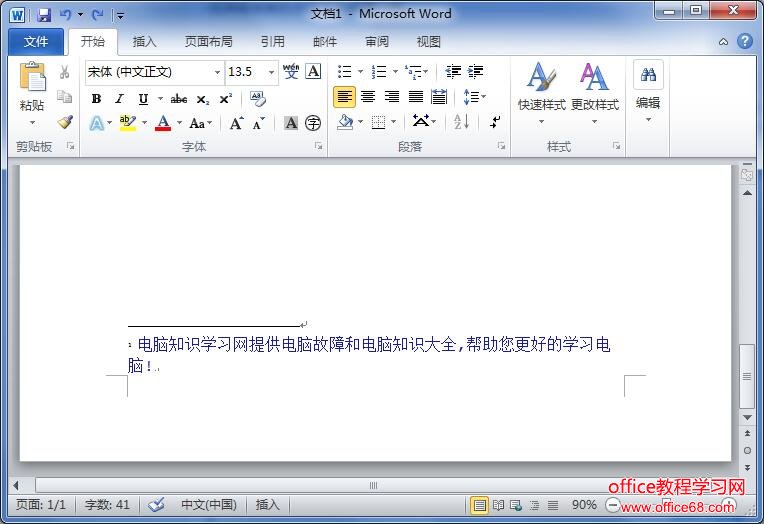Screen dimensions: 764x524
Task: Align paragraph to the right
Action: pyautogui.click(x=392, y=97)
